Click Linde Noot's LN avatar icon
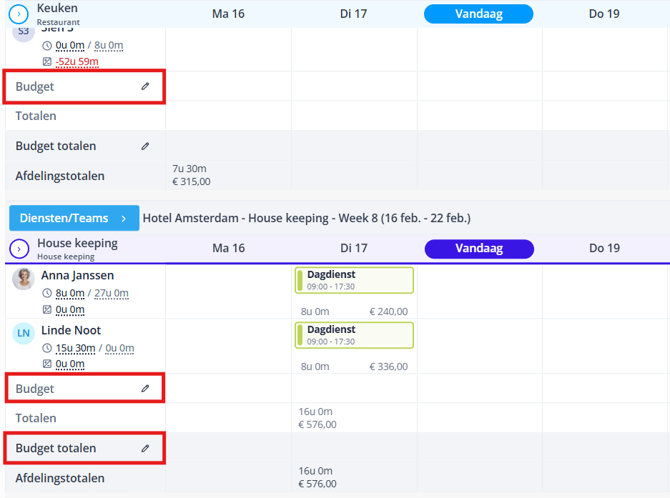This screenshot has width=670, height=498. tap(24, 333)
